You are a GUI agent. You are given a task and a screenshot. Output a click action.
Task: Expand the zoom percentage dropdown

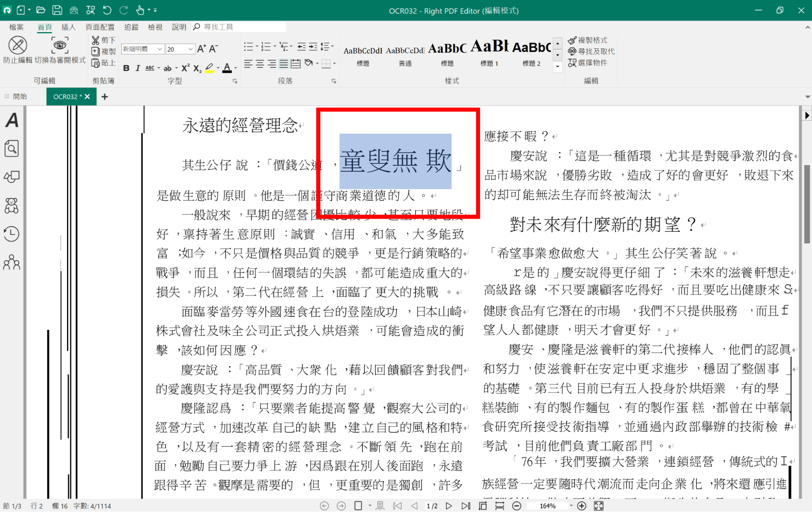click(x=571, y=506)
